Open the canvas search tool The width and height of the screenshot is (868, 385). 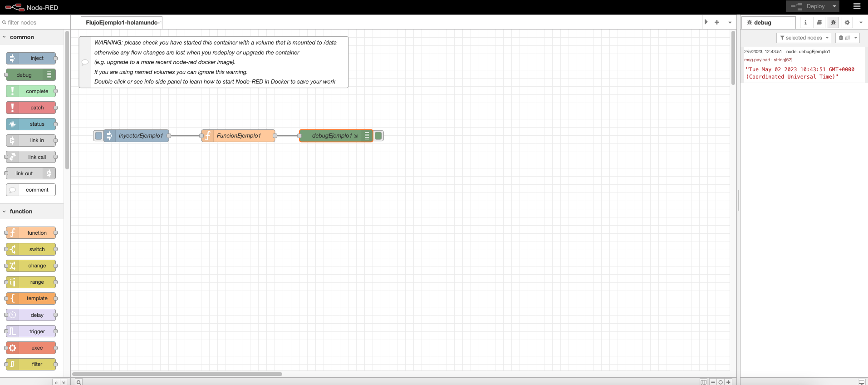(78, 382)
